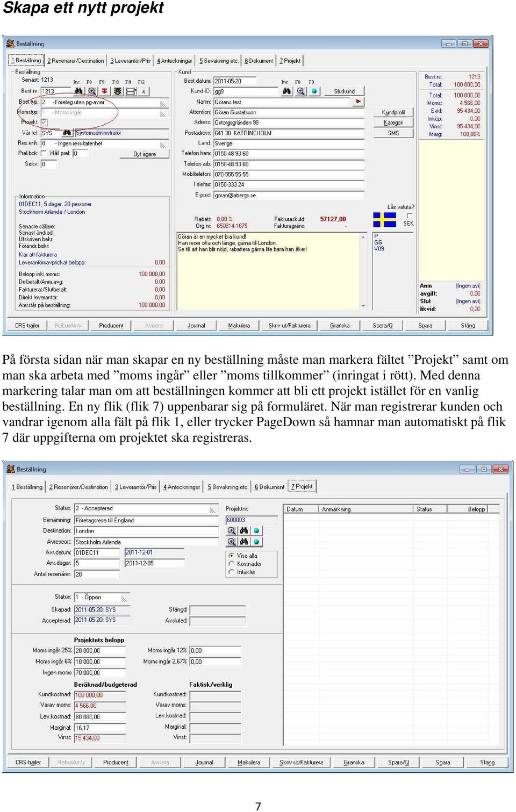Click the Anmärkning column header
Image resolution: width=516 pixels, height=812 pixels.
[365, 509]
